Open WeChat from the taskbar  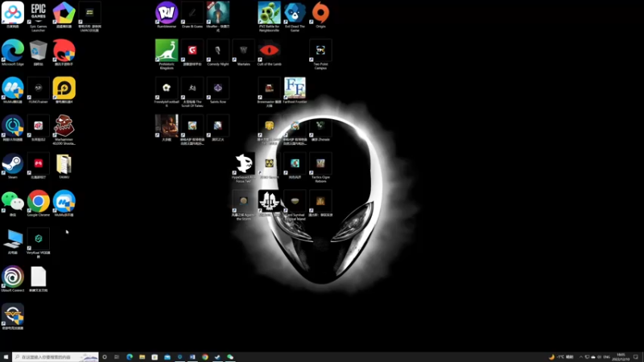pos(230,357)
